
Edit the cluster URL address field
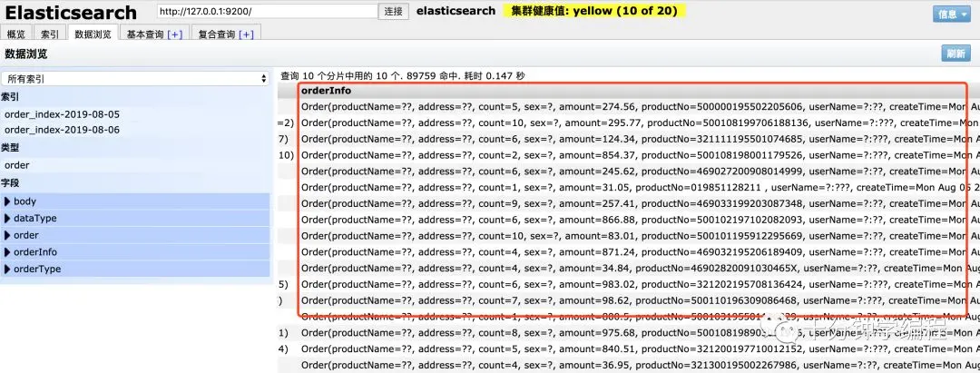click(x=267, y=11)
